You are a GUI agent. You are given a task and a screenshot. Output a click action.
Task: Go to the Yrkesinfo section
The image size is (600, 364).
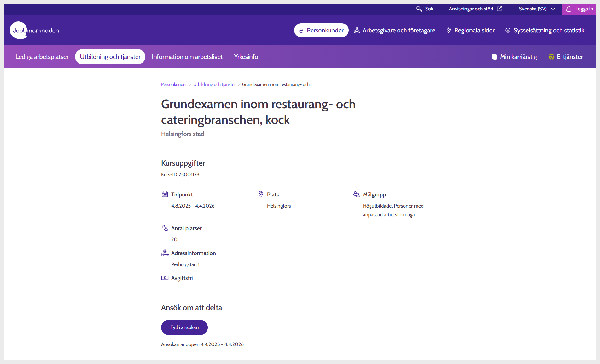[x=246, y=57]
